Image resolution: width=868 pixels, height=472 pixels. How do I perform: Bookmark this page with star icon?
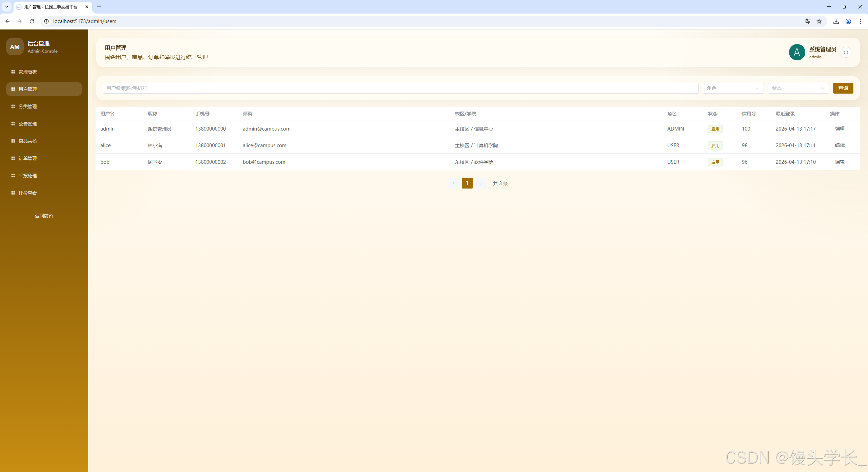coord(819,21)
